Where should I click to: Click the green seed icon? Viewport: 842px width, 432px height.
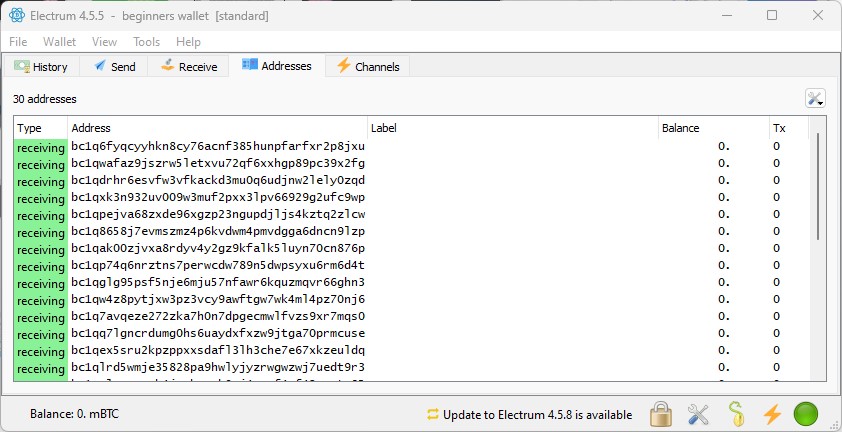pyautogui.click(x=735, y=413)
